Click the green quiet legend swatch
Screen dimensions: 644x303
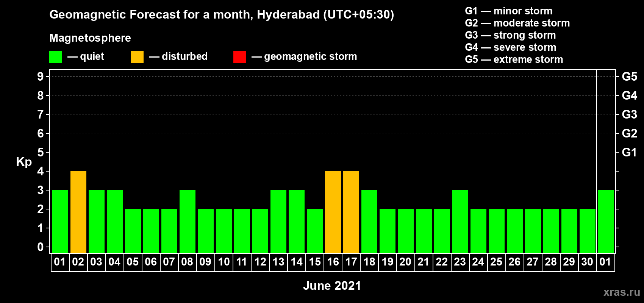[55, 57]
